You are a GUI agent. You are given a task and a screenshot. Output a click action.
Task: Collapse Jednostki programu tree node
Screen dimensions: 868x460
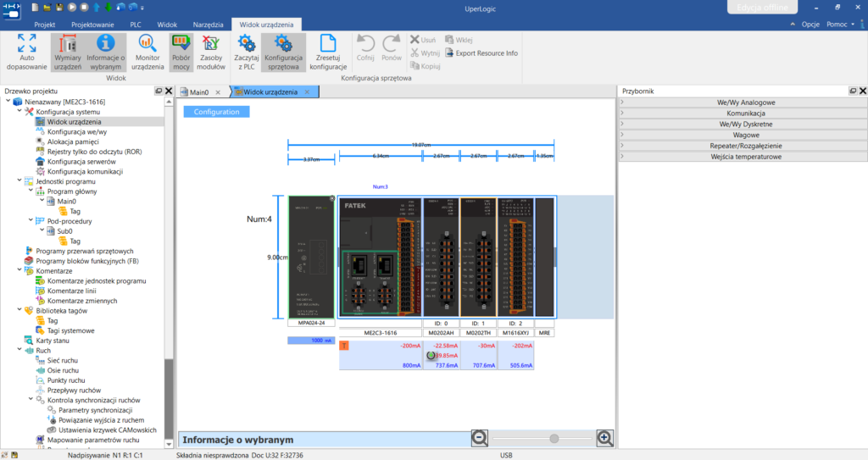19,181
